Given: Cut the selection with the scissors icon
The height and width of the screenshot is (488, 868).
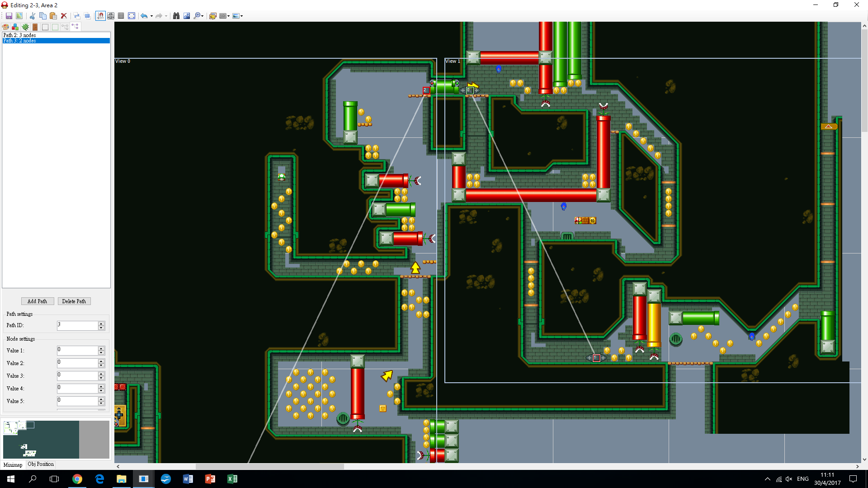Looking at the screenshot, I should pos(32,16).
